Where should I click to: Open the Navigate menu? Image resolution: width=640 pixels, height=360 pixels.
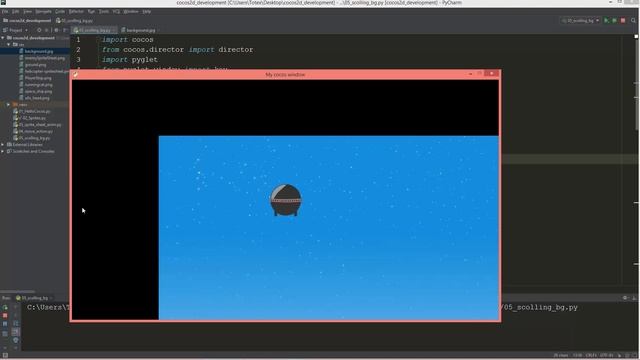pos(43,11)
